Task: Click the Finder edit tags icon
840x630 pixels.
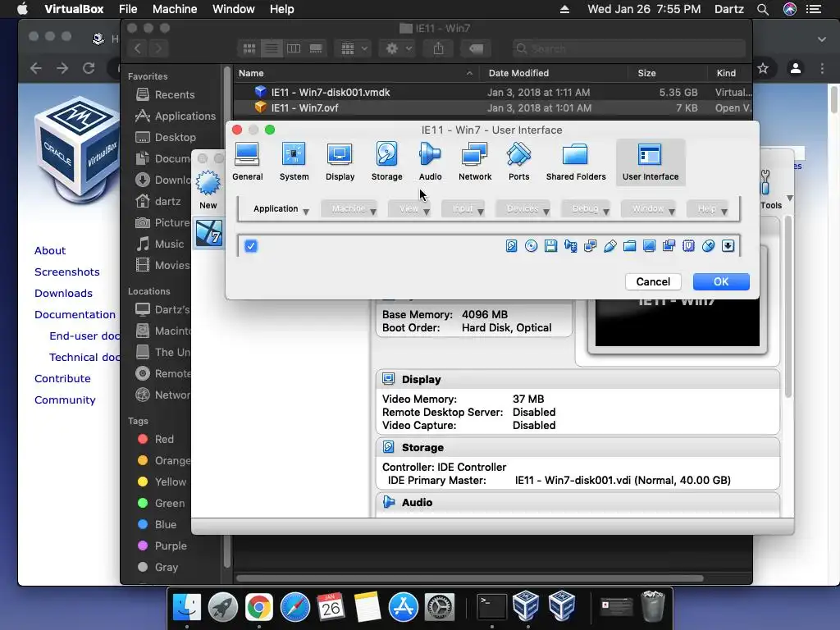Action: pos(476,48)
